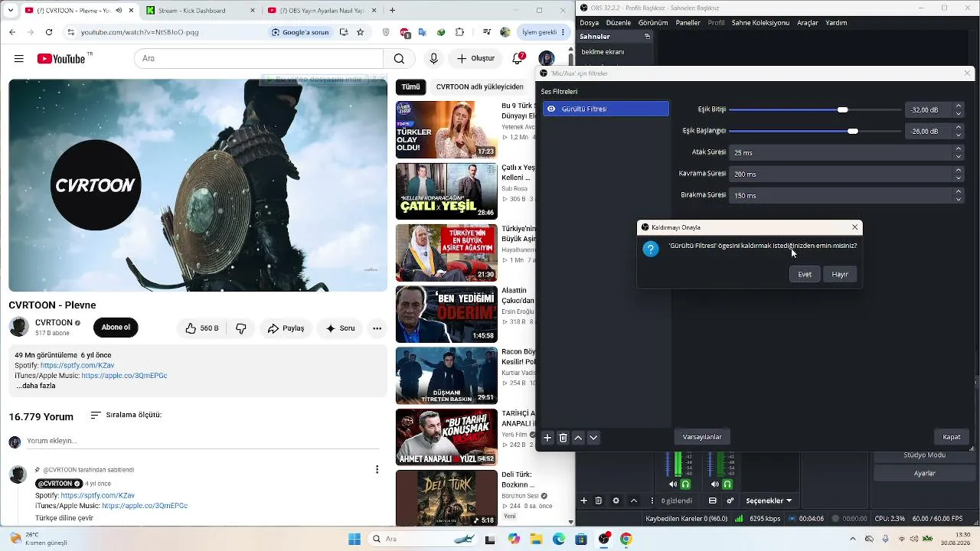Image resolution: width=980 pixels, height=551 pixels.
Task: Open advanced audio properties gears icon
Action: pyautogui.click(x=730, y=500)
